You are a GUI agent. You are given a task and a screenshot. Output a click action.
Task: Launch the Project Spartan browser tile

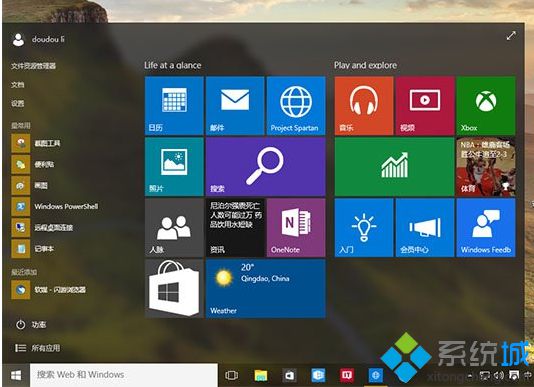coord(296,106)
